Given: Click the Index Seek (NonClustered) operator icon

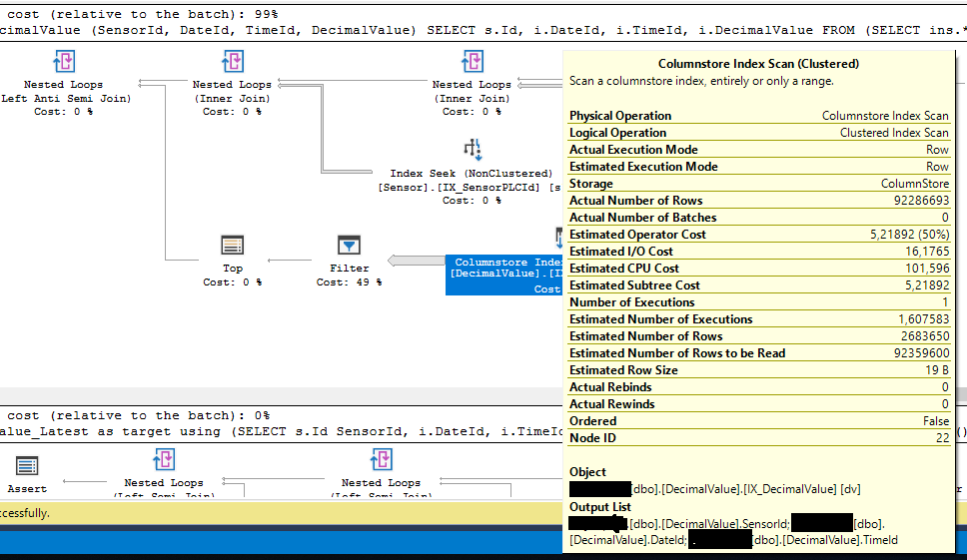Looking at the screenshot, I should point(472,151).
